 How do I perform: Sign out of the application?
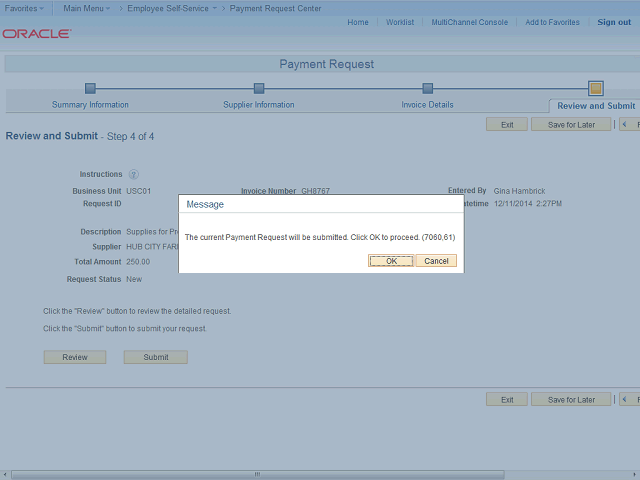coord(614,22)
